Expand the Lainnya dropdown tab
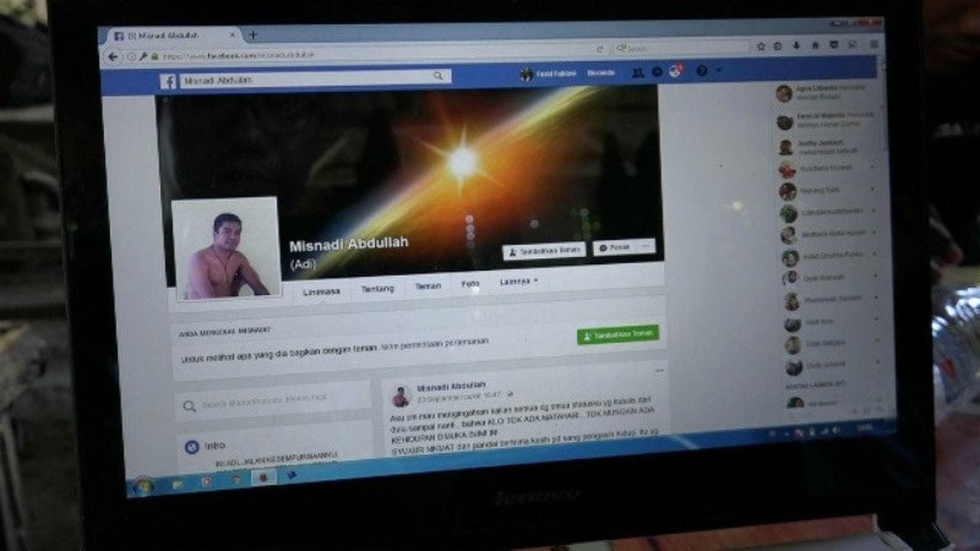This screenshot has height=551, width=980. (x=518, y=282)
